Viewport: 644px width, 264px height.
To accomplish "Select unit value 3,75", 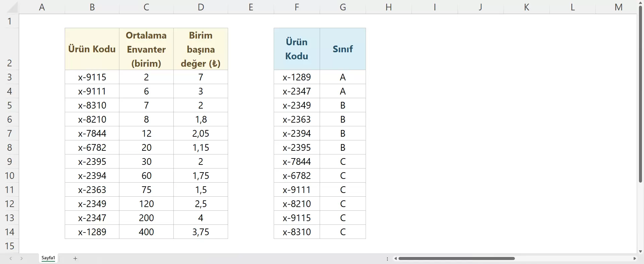I will (201, 232).
